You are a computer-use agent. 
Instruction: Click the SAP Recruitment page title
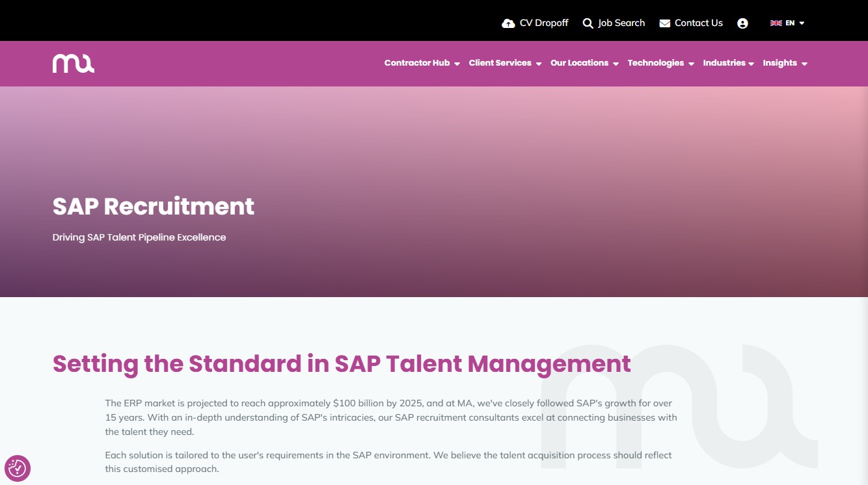[154, 206]
